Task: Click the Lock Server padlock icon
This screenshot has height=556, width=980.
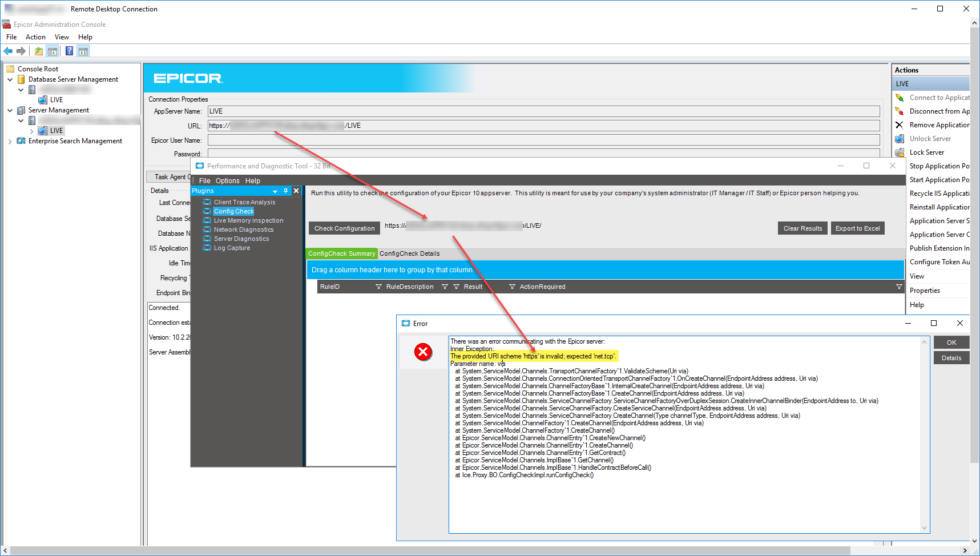Action: tap(900, 152)
